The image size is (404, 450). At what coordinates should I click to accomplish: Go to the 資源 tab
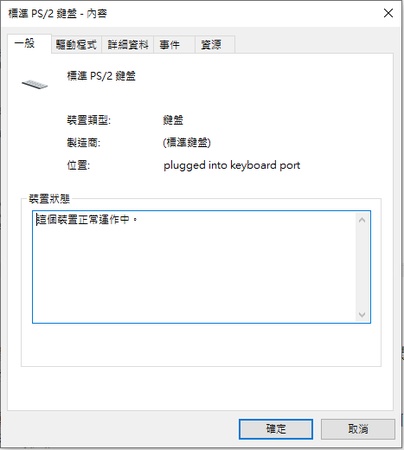pyautogui.click(x=215, y=44)
